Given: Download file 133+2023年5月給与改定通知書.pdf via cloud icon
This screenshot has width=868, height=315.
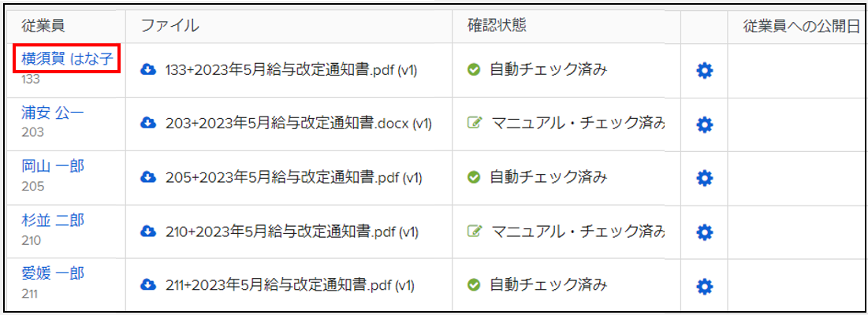Looking at the screenshot, I should point(147,70).
